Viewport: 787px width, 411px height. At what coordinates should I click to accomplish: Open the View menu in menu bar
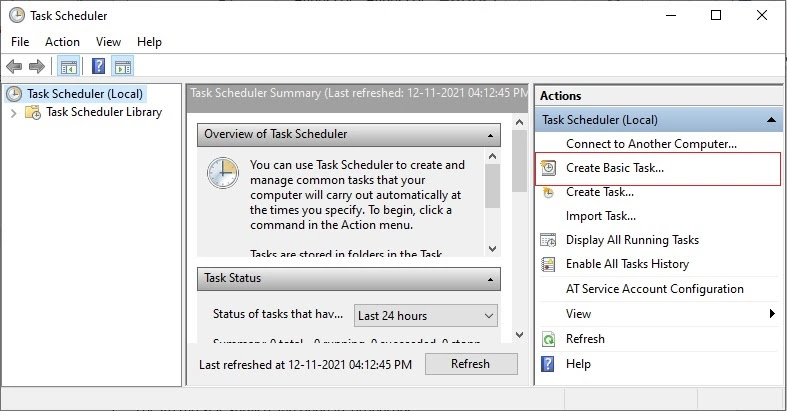tap(108, 42)
